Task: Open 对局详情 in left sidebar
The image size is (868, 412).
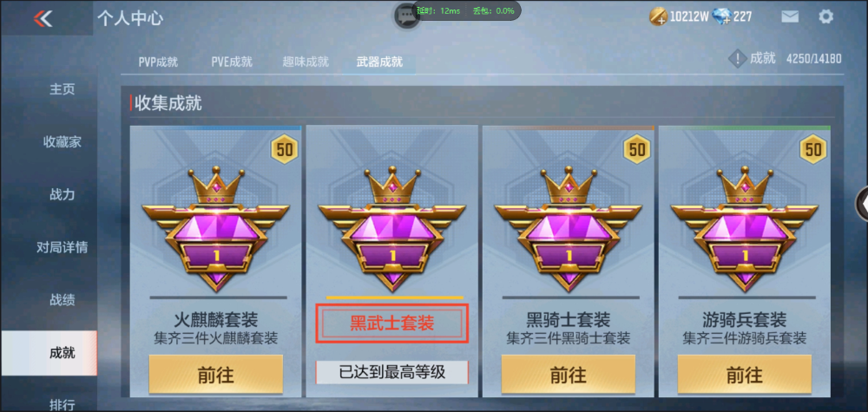Action: tap(62, 247)
